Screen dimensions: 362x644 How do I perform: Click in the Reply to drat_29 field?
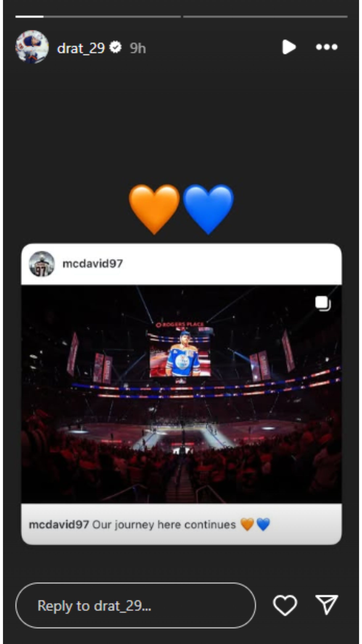(x=136, y=605)
